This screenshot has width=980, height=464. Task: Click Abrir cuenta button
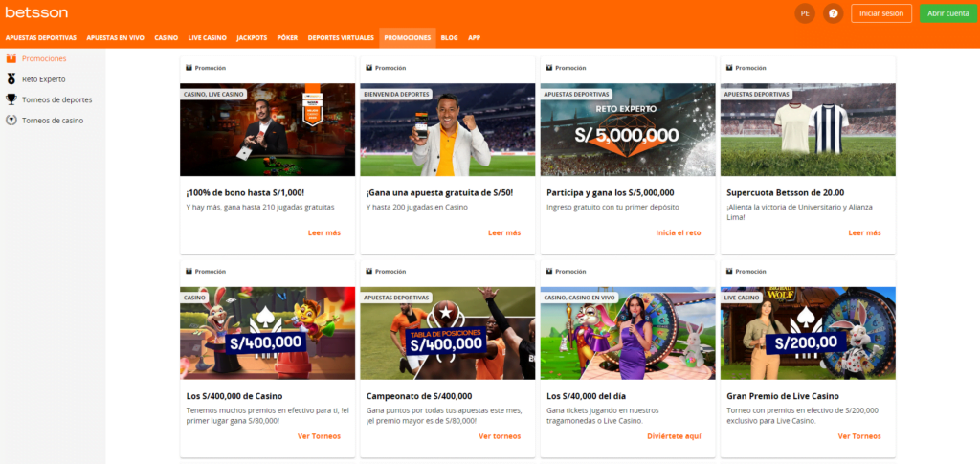coord(948,13)
